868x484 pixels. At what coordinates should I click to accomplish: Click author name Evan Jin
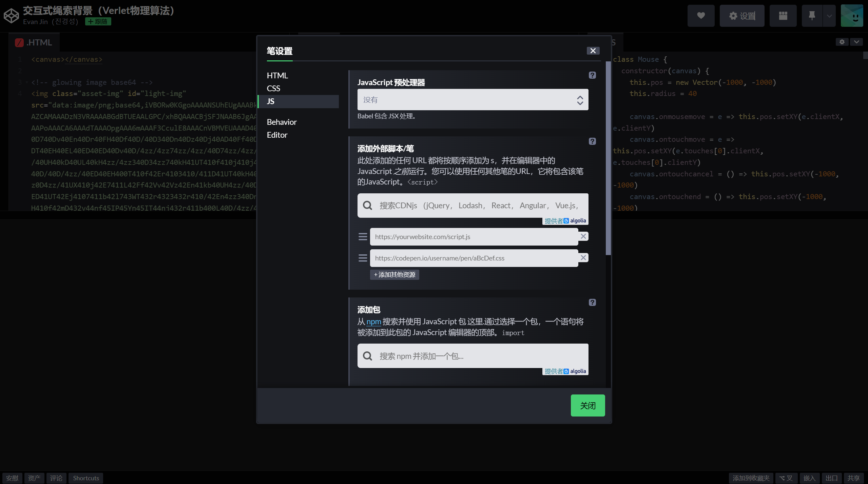coord(51,21)
